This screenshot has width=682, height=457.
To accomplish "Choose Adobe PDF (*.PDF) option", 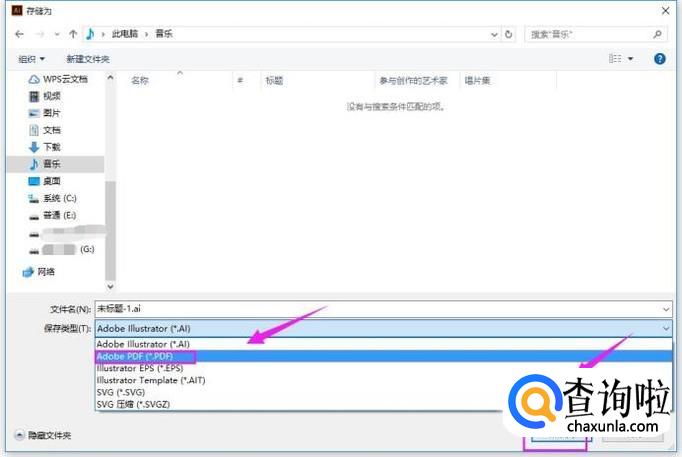I will point(383,356).
